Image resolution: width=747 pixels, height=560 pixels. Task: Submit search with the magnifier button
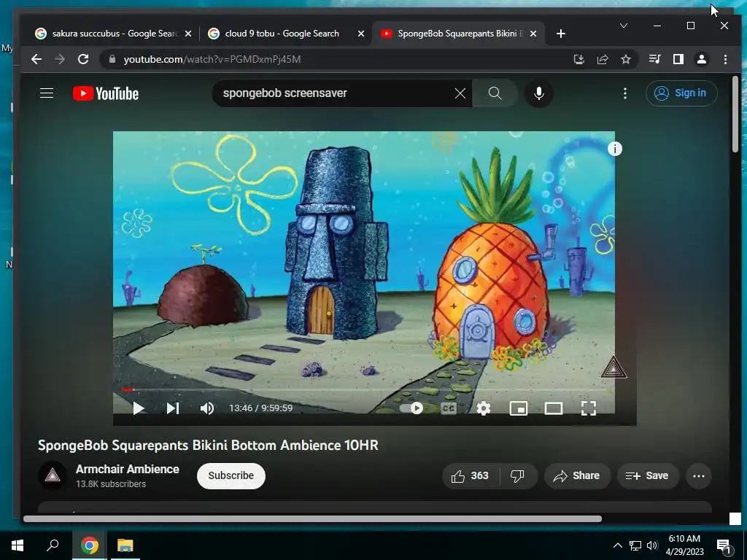(x=495, y=93)
